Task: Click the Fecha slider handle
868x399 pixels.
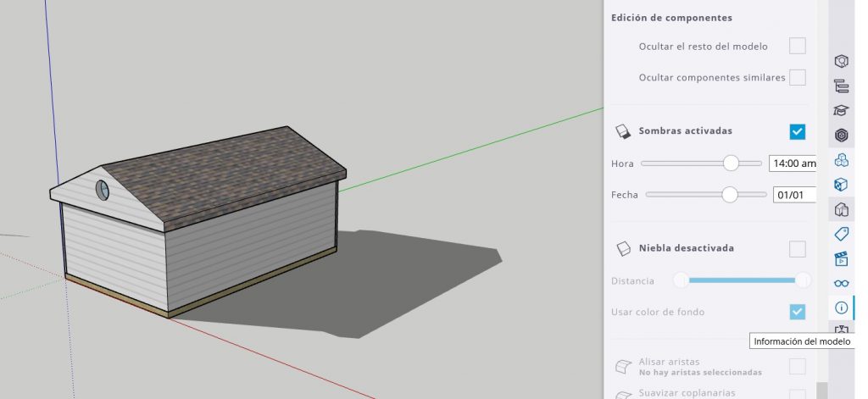Action: (x=730, y=194)
